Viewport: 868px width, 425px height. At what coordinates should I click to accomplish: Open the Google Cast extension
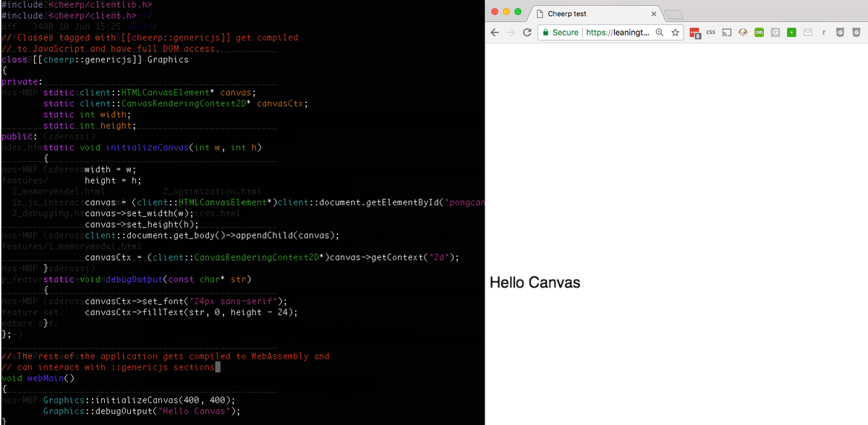point(726,32)
